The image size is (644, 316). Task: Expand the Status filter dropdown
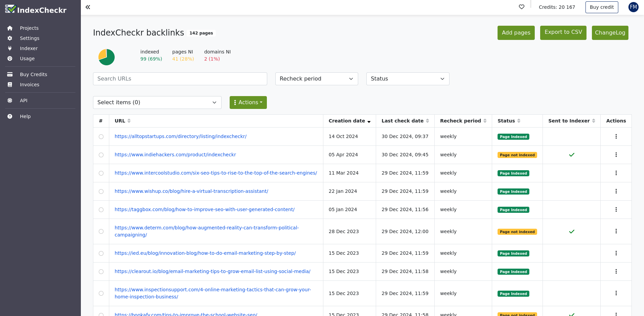pos(408,79)
